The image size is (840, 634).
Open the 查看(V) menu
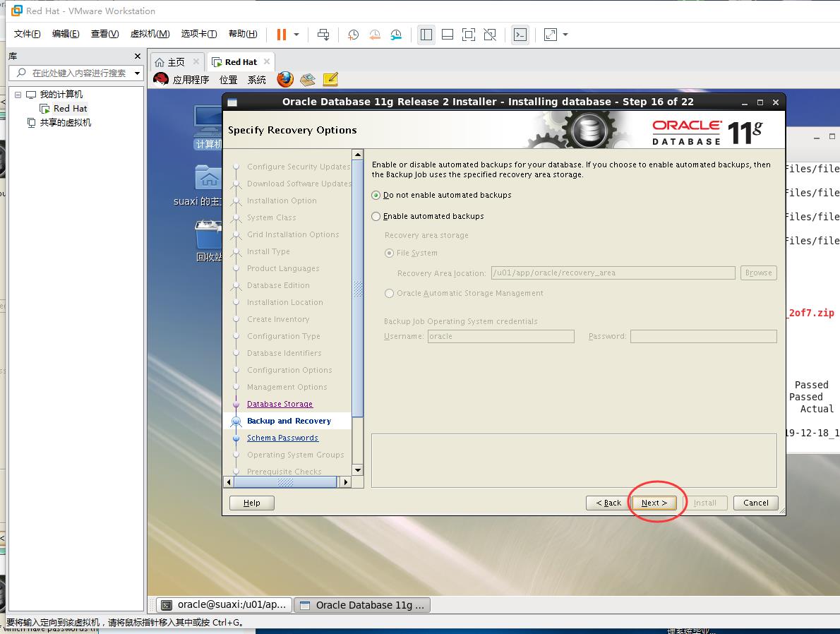[x=104, y=34]
